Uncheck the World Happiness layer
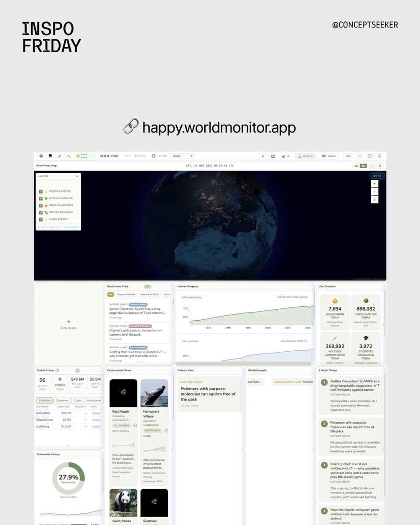Image resolution: width=420 pixels, height=525 pixels. coord(41,205)
